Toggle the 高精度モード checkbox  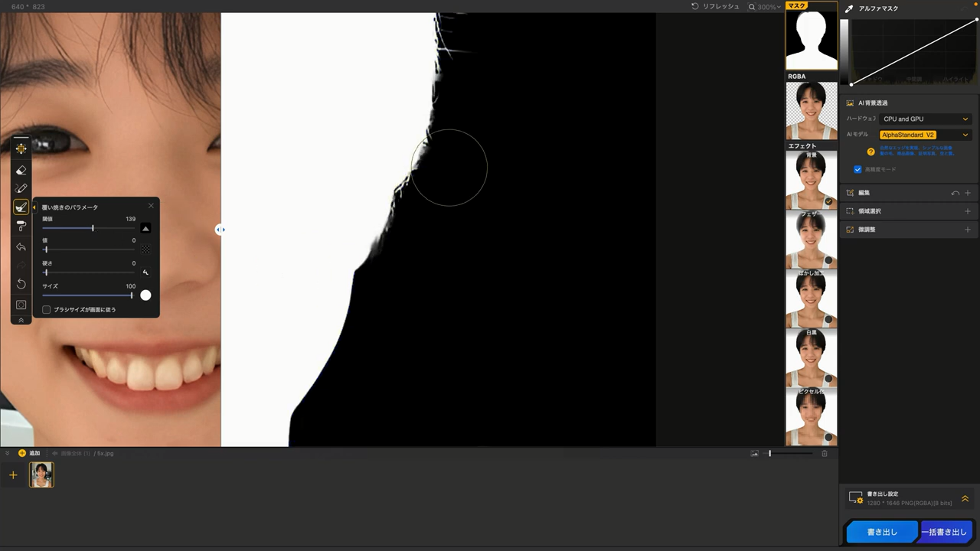[x=857, y=169]
